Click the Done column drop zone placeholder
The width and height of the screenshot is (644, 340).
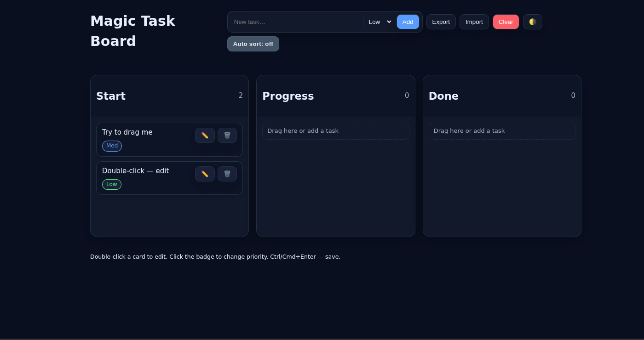click(502, 131)
